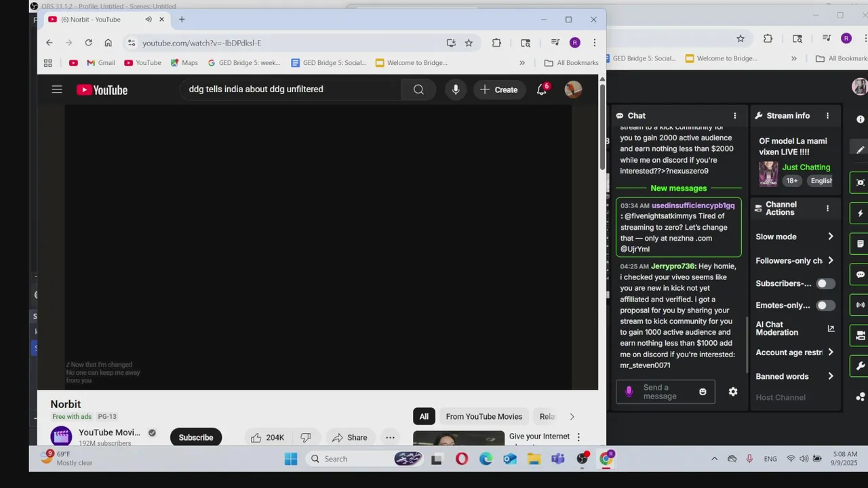Reload the YouTube page

(88, 43)
